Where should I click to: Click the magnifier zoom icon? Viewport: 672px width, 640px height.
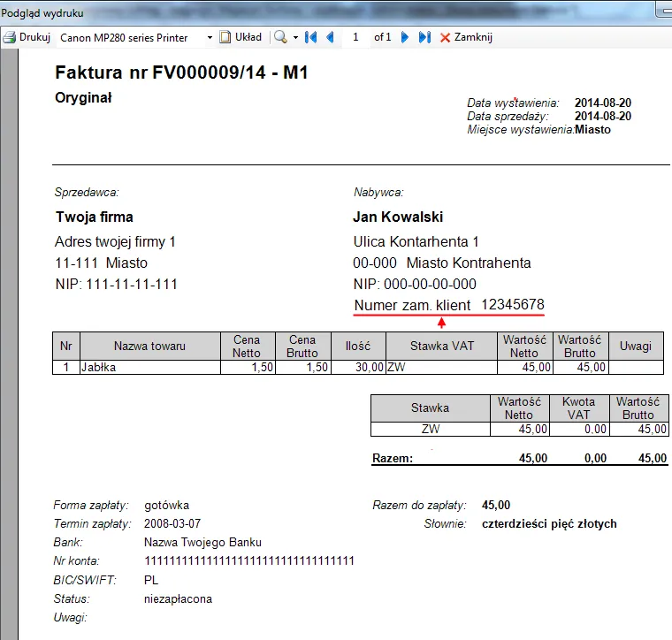click(280, 37)
